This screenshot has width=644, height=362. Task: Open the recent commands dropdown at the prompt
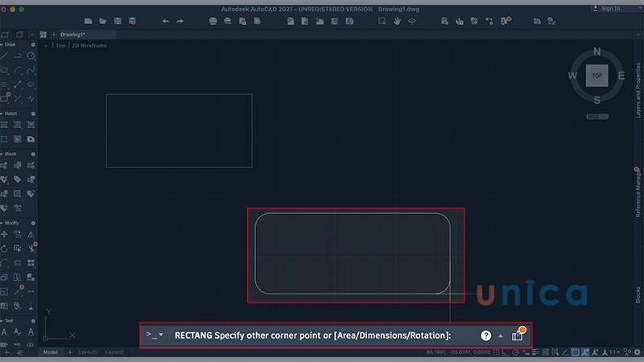tap(161, 335)
